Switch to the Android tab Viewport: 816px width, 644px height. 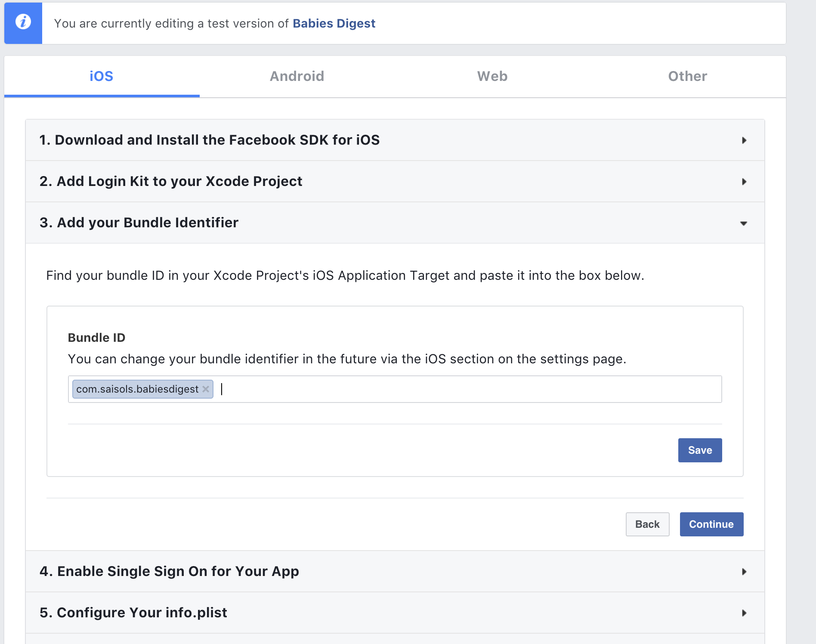coord(297,76)
